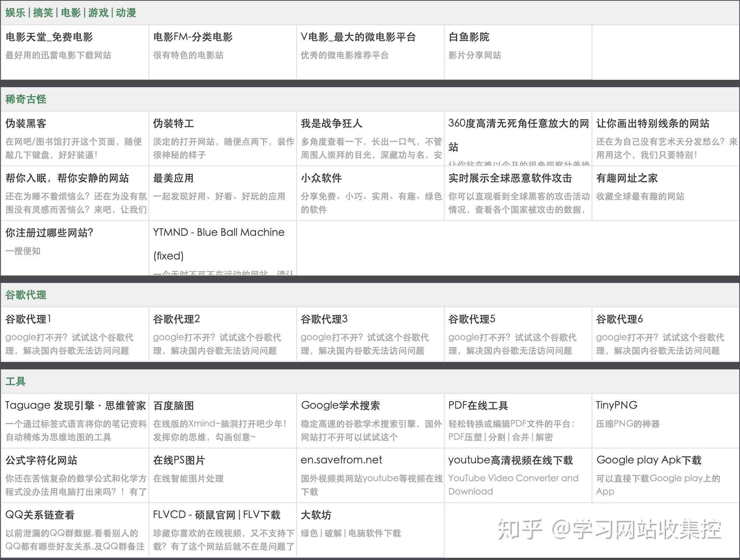Click description 影片分享网站
Image resolution: width=740 pixels, height=560 pixels.
(475, 55)
